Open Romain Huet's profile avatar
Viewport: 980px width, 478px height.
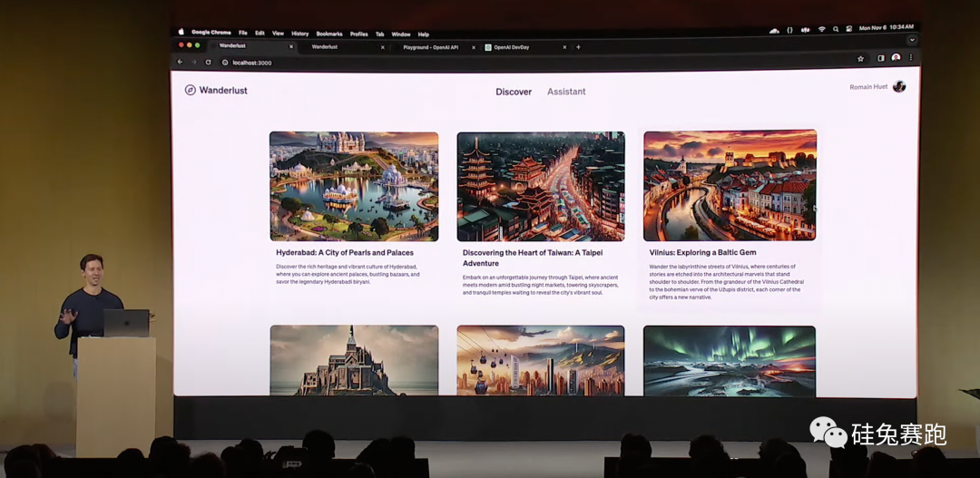click(x=898, y=86)
